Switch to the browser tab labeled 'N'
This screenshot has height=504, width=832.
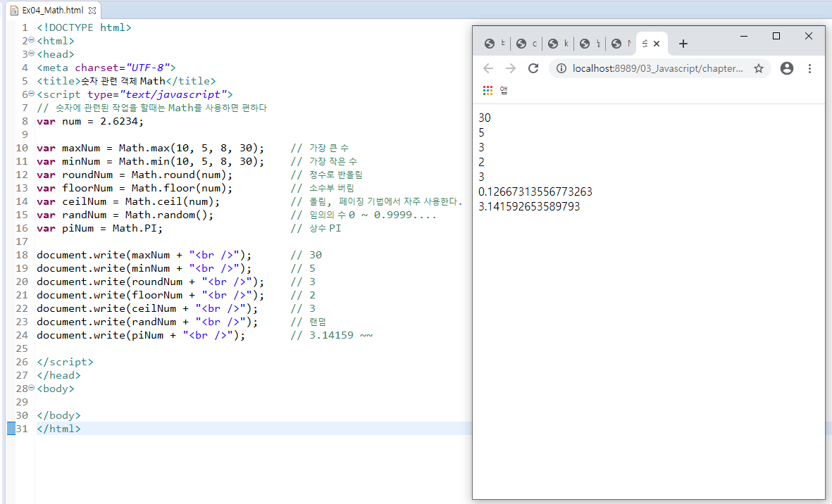621,44
